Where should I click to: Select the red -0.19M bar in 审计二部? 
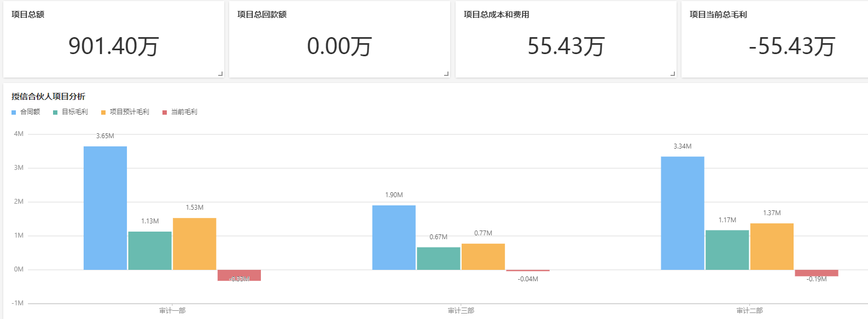[816, 273]
